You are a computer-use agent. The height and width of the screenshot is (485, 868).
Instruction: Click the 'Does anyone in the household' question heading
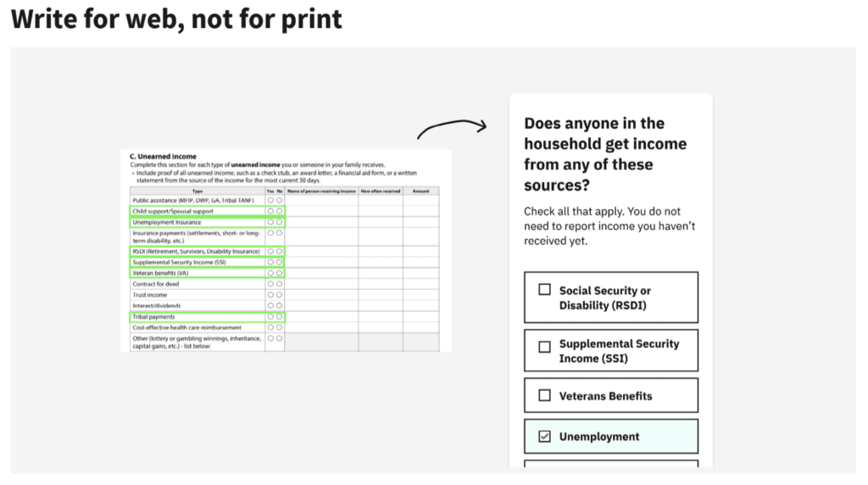(605, 154)
